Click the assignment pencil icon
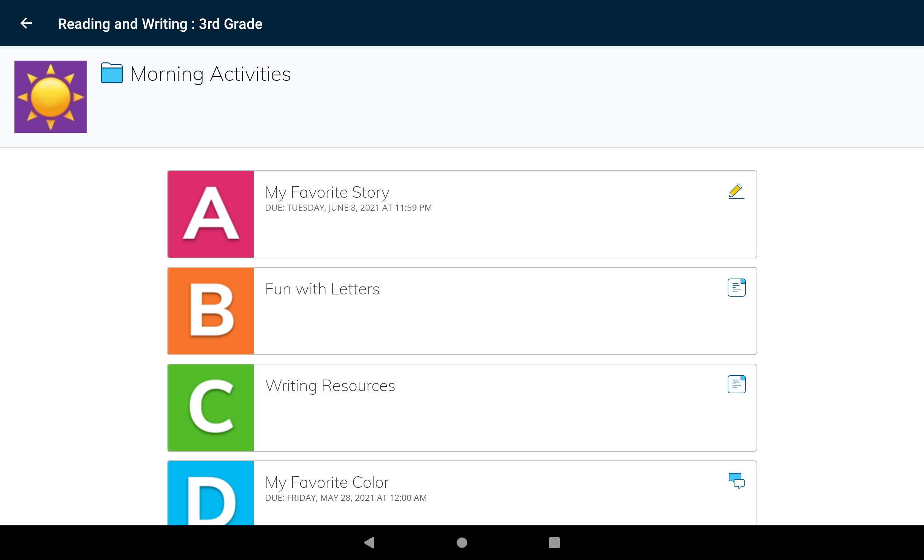 pos(736,191)
